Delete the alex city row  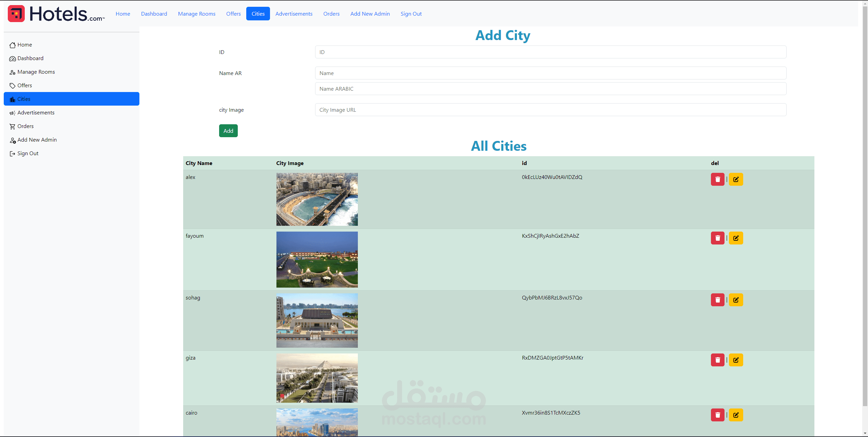tap(717, 179)
